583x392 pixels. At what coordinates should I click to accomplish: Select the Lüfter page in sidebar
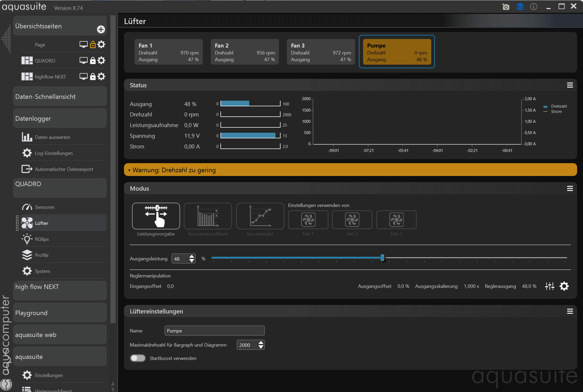63,223
